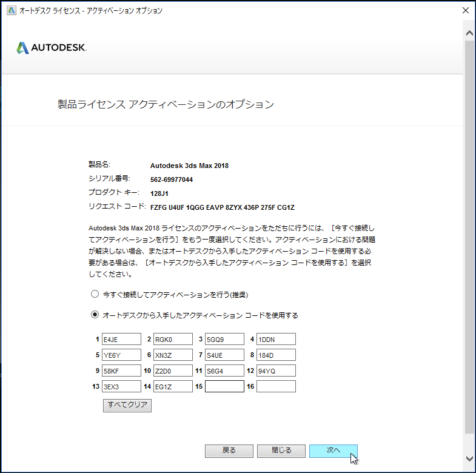Click activation code field 9 containing 58KF
This screenshot has height=473, width=476.
pos(121,371)
